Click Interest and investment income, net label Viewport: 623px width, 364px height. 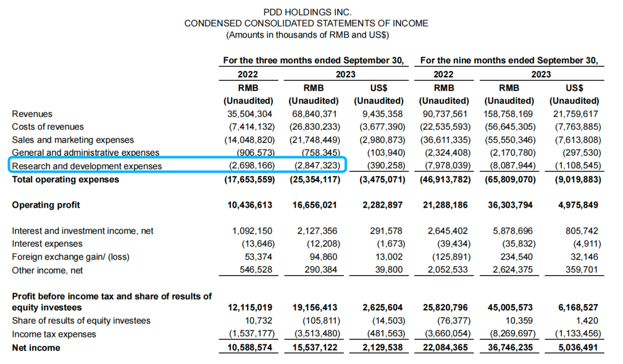(82, 231)
